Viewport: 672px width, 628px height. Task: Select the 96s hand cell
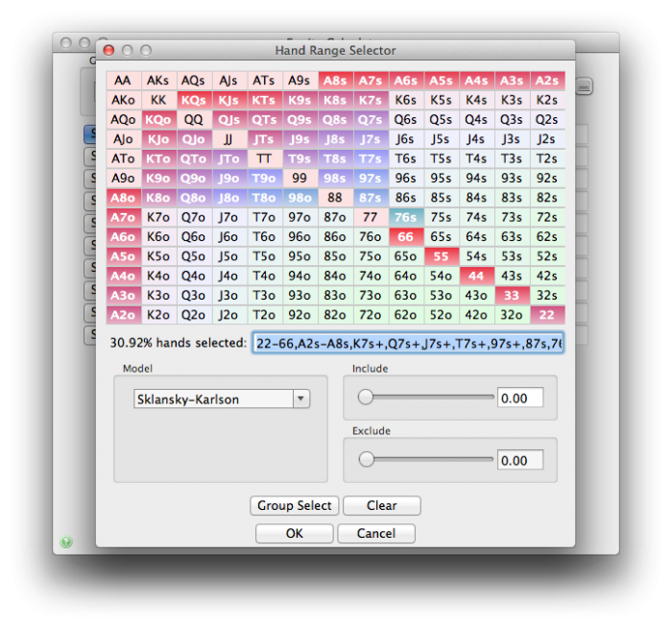tap(406, 178)
